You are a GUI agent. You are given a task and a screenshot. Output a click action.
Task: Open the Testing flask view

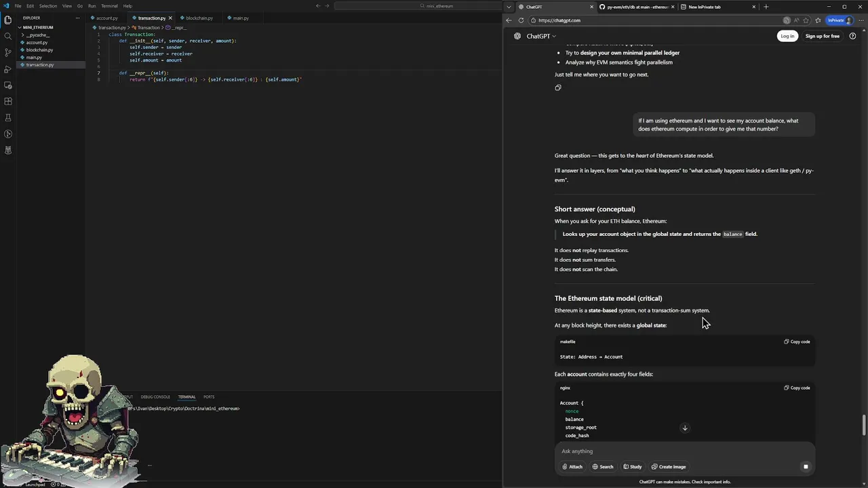(x=8, y=118)
